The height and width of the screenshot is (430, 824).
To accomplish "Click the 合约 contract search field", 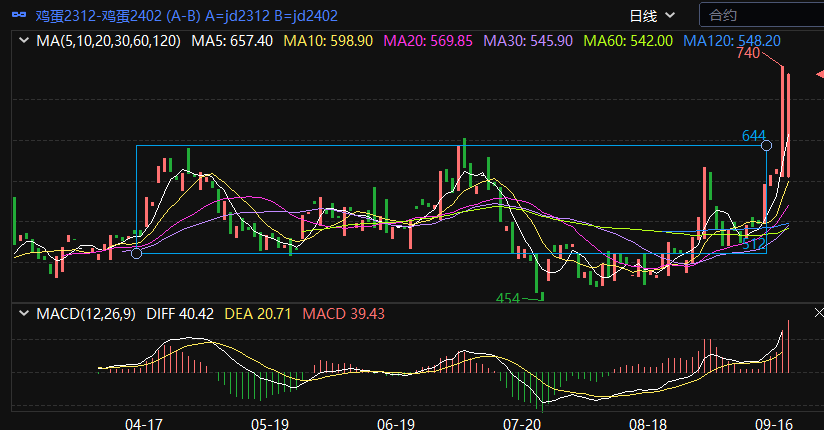I will 760,15.
